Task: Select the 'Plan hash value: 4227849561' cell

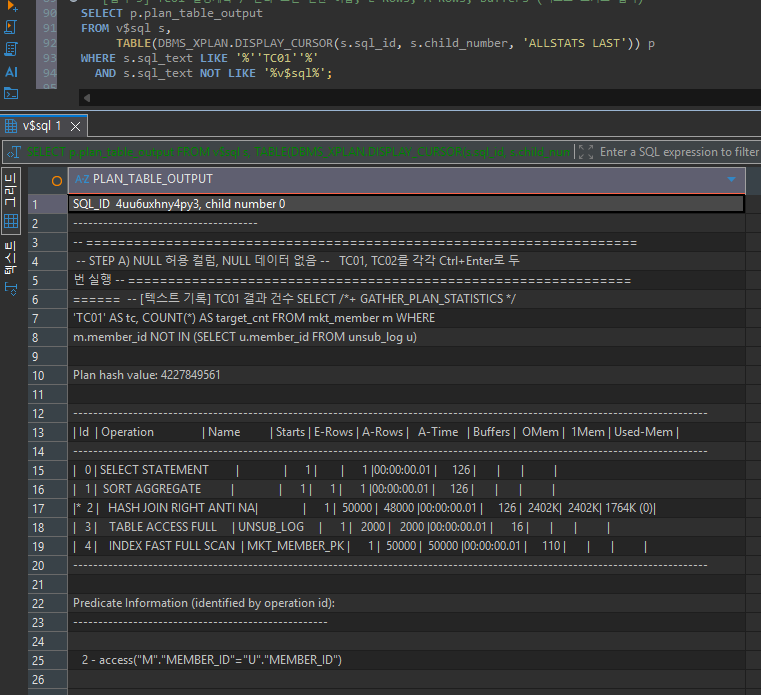Action: point(407,375)
